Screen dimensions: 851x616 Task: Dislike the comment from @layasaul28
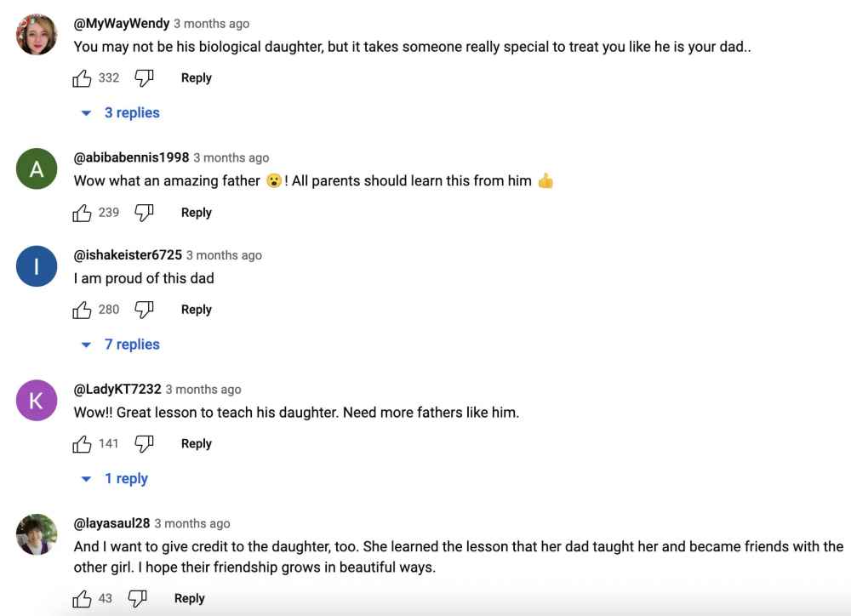click(x=137, y=599)
